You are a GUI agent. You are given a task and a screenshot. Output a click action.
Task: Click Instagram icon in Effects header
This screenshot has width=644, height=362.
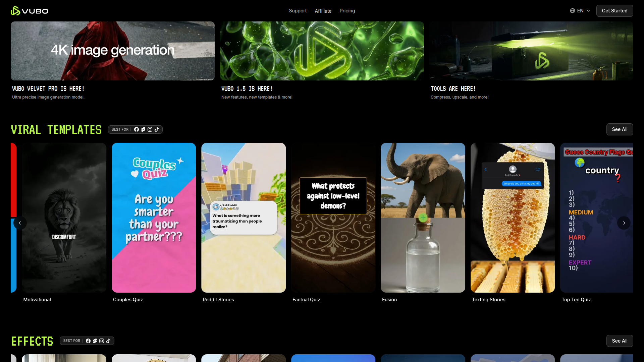[x=102, y=341]
